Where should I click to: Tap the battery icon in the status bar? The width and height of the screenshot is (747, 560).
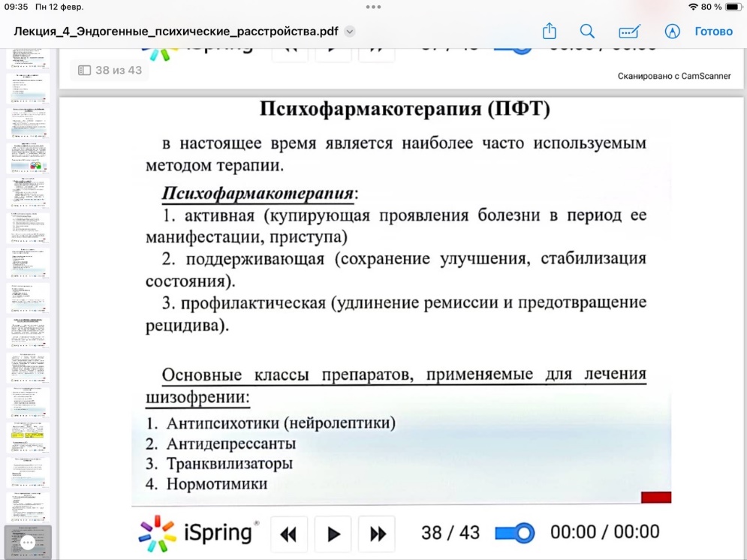click(733, 7)
